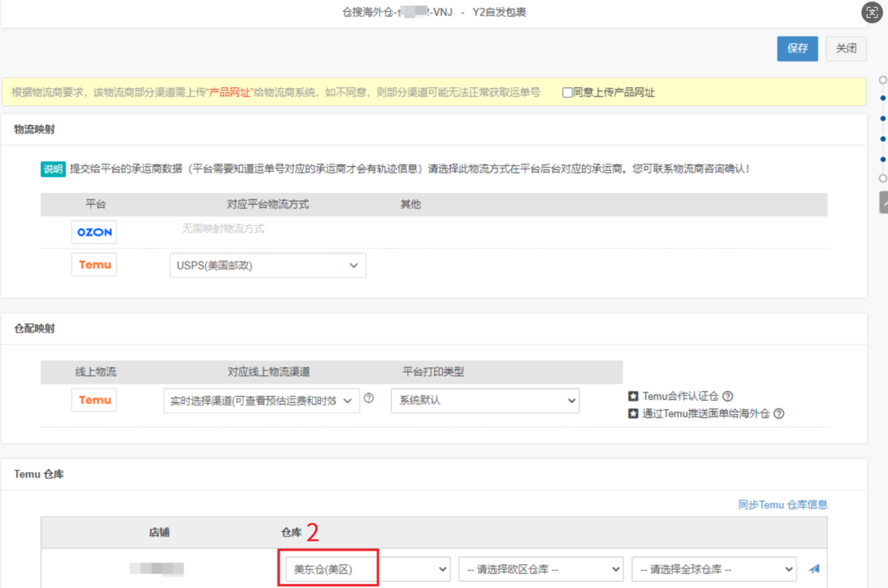Click the 物流映射 section heading

[34, 129]
